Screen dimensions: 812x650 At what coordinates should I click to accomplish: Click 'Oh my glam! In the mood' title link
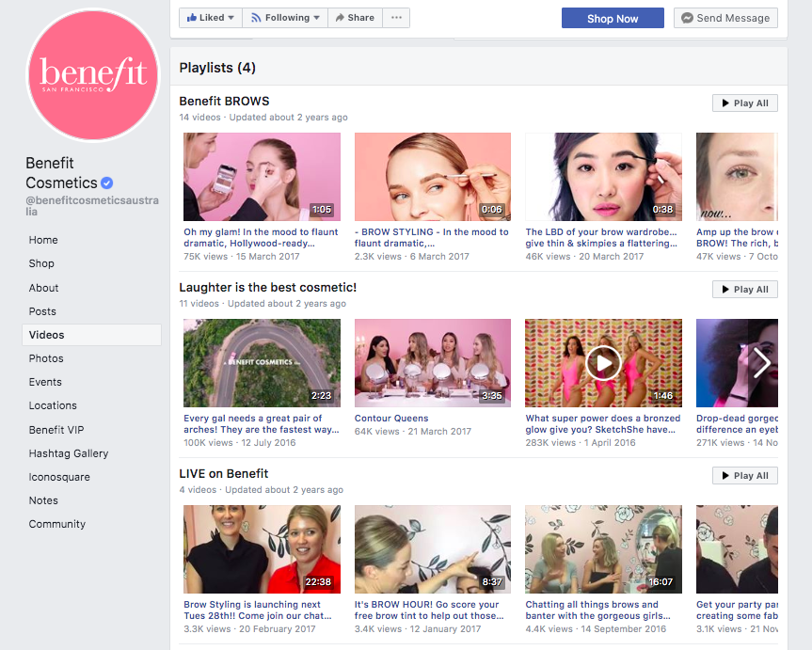click(261, 238)
